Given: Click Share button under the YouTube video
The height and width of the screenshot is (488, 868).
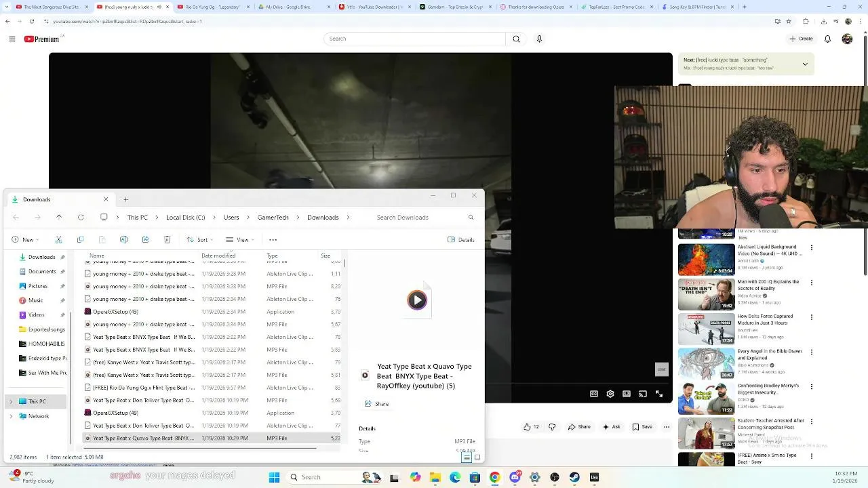Looking at the screenshot, I should [x=579, y=427].
